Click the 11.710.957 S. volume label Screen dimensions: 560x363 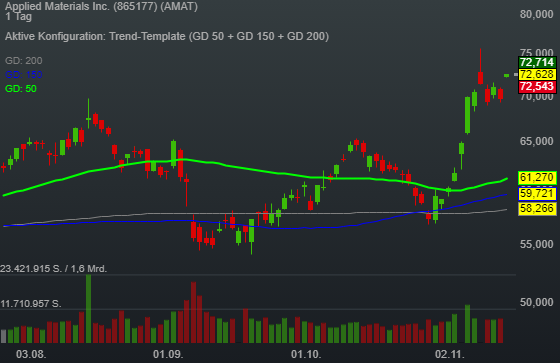click(x=31, y=304)
